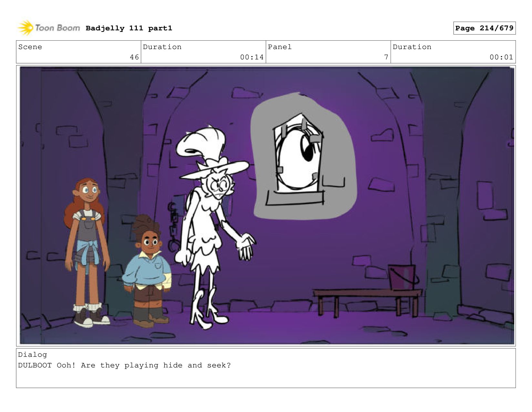Click the title 'Badjelly 111 part1'
The image size is (532, 412).
point(129,28)
